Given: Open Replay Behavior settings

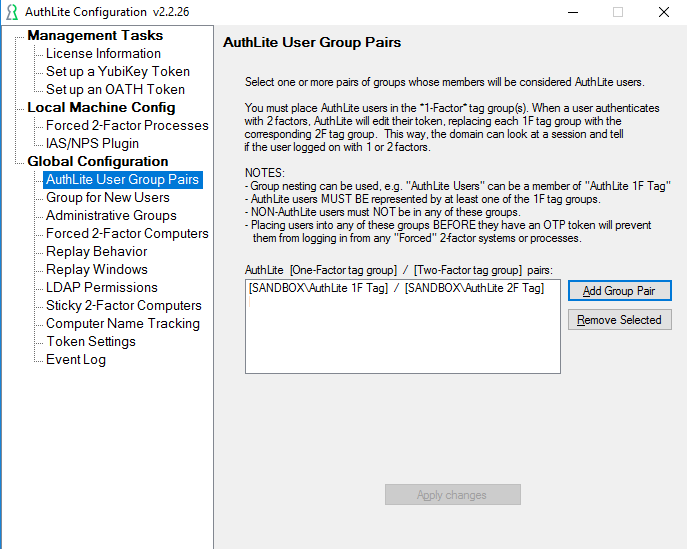Looking at the screenshot, I should tap(96, 251).
